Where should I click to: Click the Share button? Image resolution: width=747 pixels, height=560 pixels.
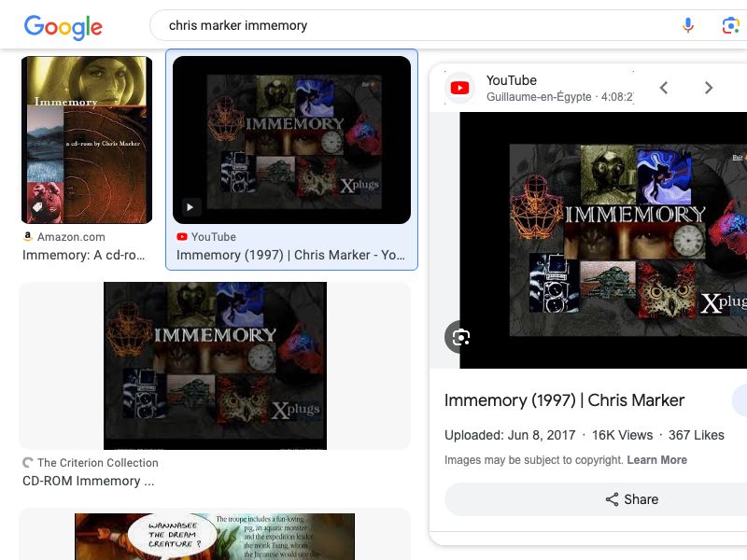click(632, 499)
